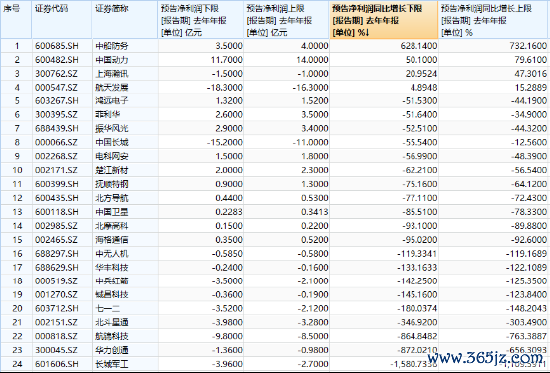Click the 预告净利润同比增长上限 column header

[493, 20]
